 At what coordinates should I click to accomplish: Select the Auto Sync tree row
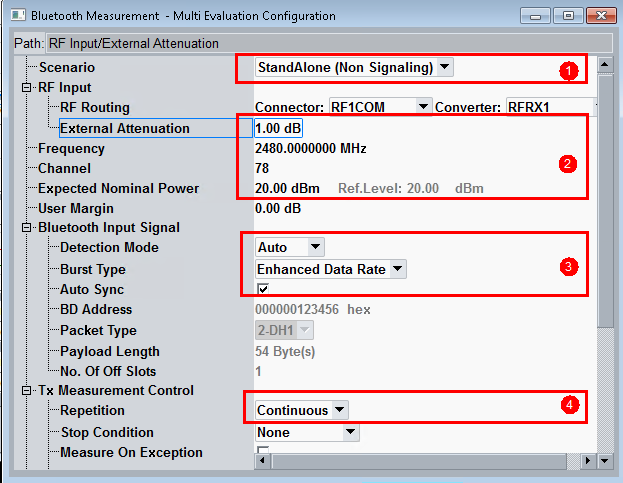(x=92, y=289)
